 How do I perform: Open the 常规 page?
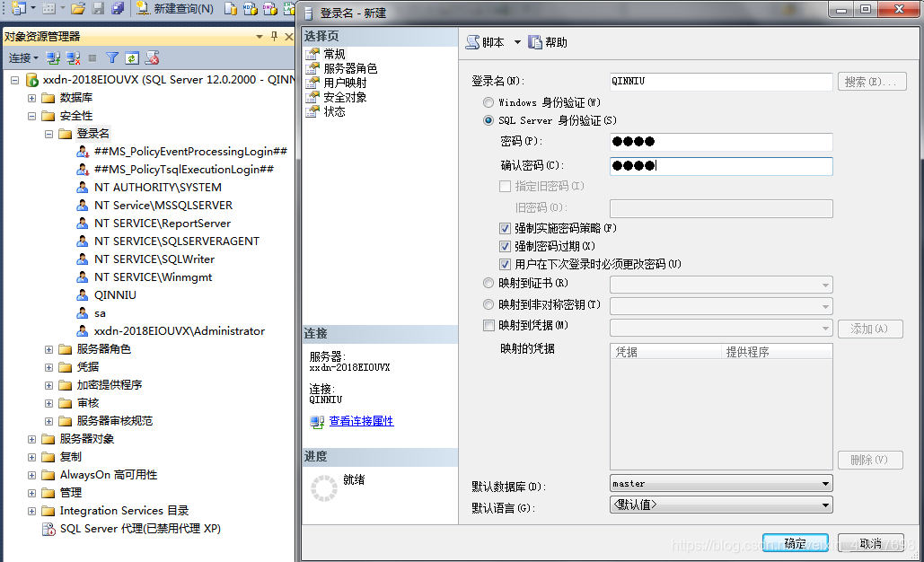coord(334,54)
